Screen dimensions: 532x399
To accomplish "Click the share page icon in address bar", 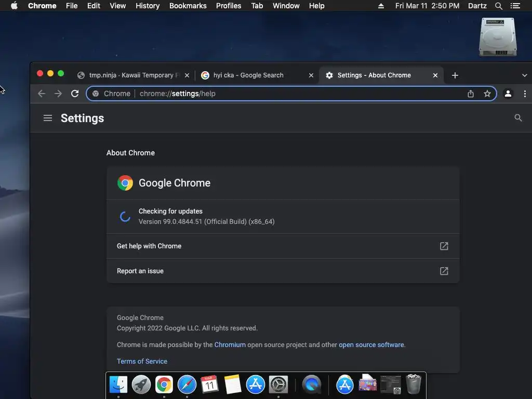I will click(x=471, y=94).
